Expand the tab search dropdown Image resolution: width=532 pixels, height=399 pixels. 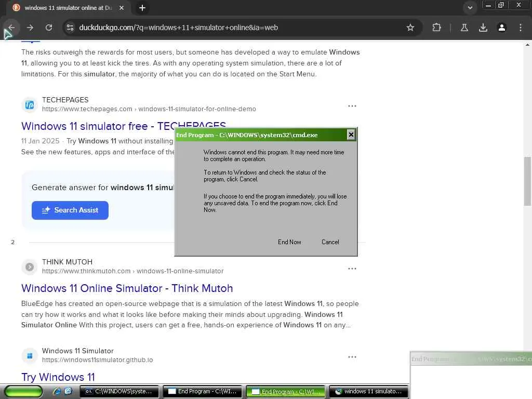[x=470, y=7]
